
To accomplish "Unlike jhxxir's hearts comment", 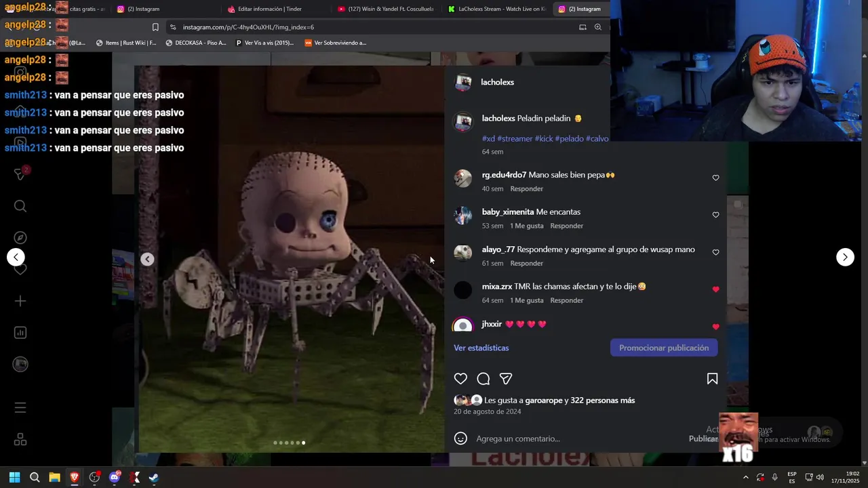I will click(x=715, y=327).
